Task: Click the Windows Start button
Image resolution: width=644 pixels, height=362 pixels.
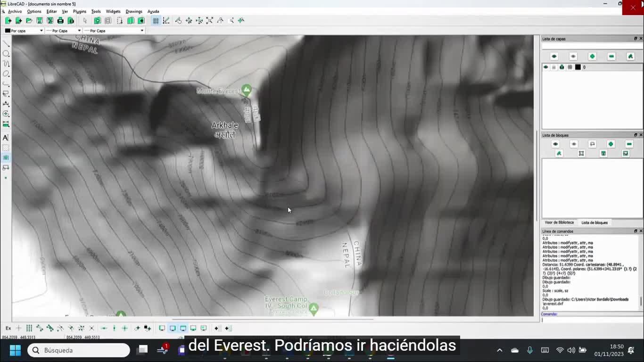Action: point(15,350)
